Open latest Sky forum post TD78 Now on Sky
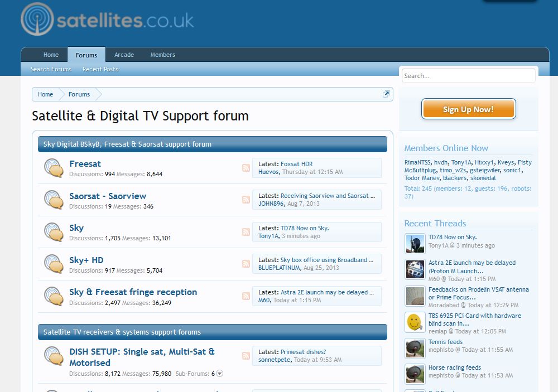This screenshot has width=558, height=392. tap(305, 228)
